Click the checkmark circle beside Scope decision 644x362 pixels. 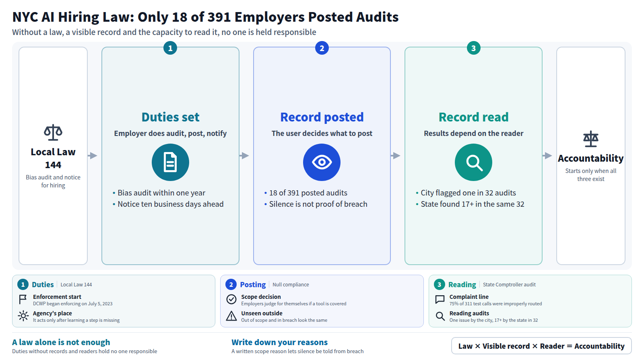[231, 299]
